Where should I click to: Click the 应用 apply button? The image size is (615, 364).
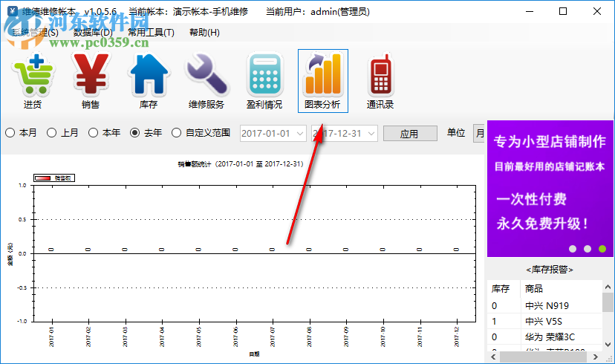(x=410, y=134)
